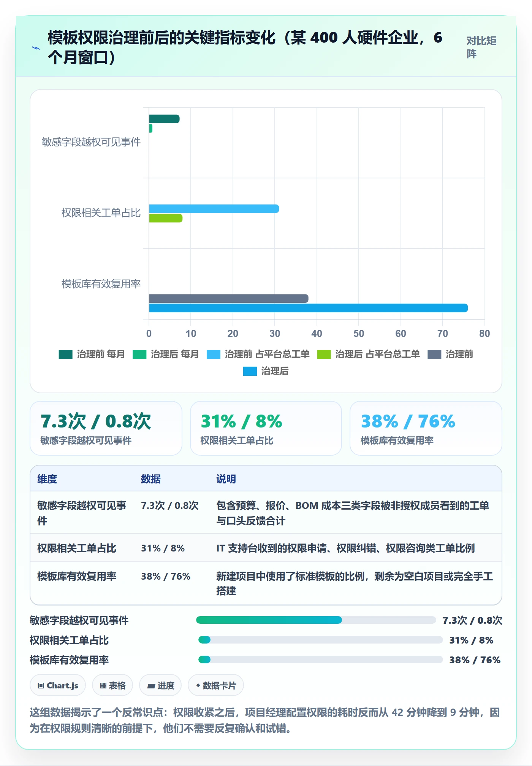The image size is (532, 766).
Task: Click the x-axis tick label 40
Action: click(x=317, y=334)
